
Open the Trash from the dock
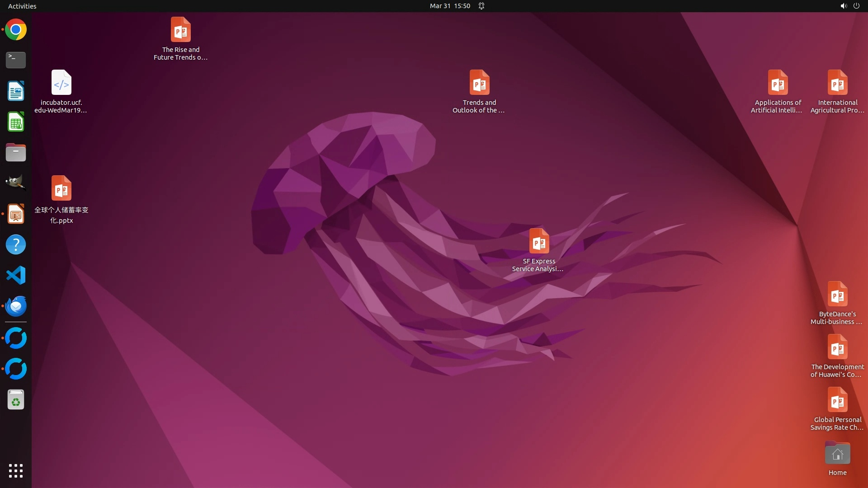coord(16,400)
